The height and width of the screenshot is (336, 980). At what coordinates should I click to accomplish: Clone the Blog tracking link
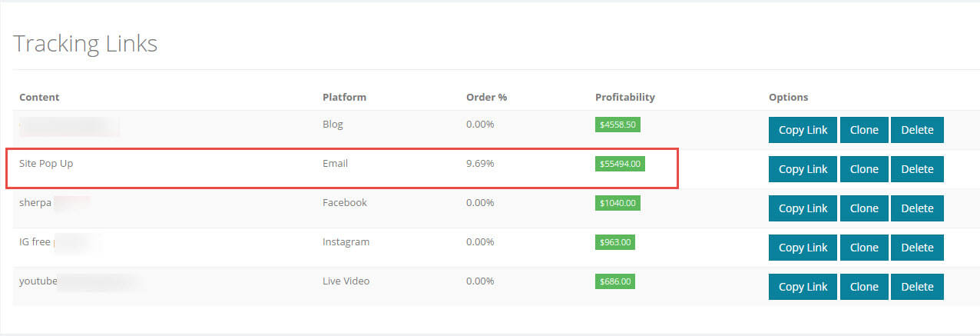coord(864,130)
